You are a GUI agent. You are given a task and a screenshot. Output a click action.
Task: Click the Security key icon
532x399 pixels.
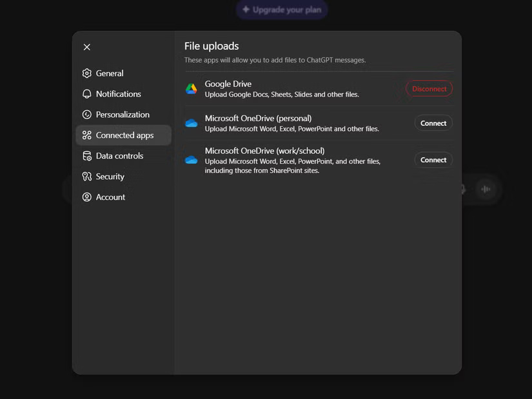tap(86, 176)
